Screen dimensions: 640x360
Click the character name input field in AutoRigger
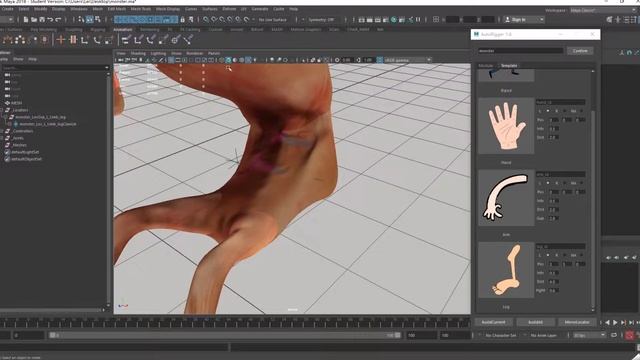coord(520,51)
